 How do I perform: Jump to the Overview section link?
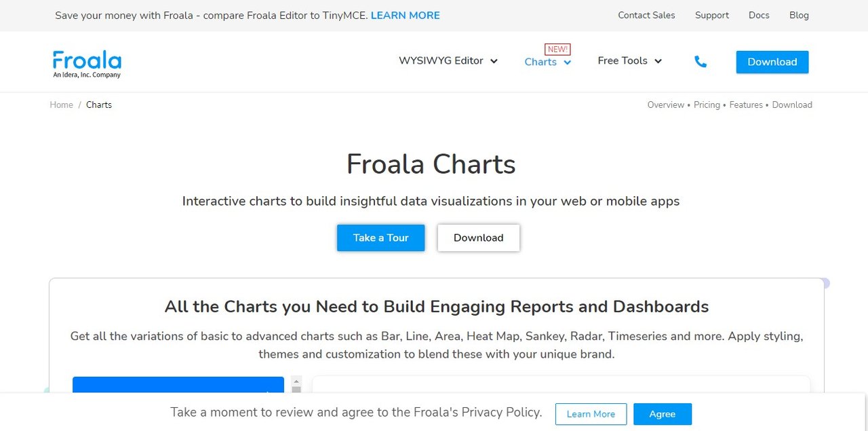(666, 105)
